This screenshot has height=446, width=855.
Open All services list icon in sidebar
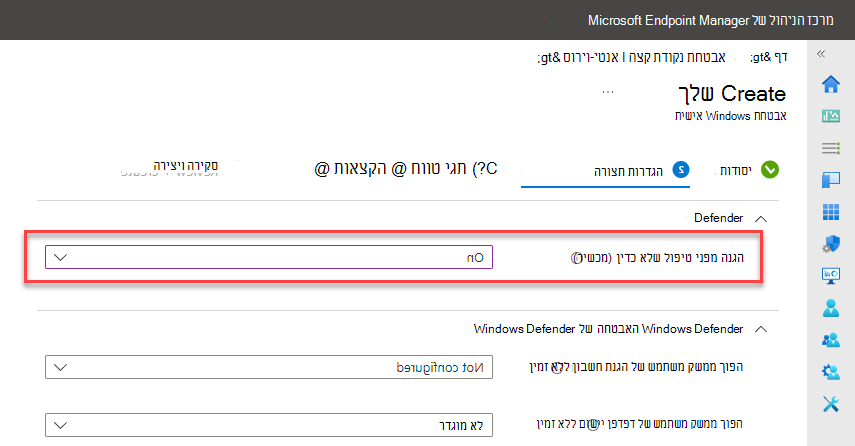pyautogui.click(x=830, y=148)
